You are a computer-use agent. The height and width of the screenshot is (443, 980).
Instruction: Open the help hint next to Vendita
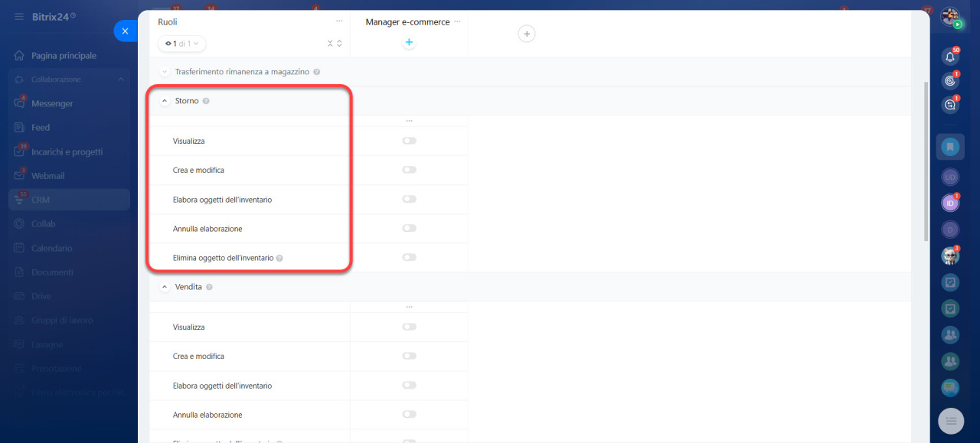click(209, 287)
